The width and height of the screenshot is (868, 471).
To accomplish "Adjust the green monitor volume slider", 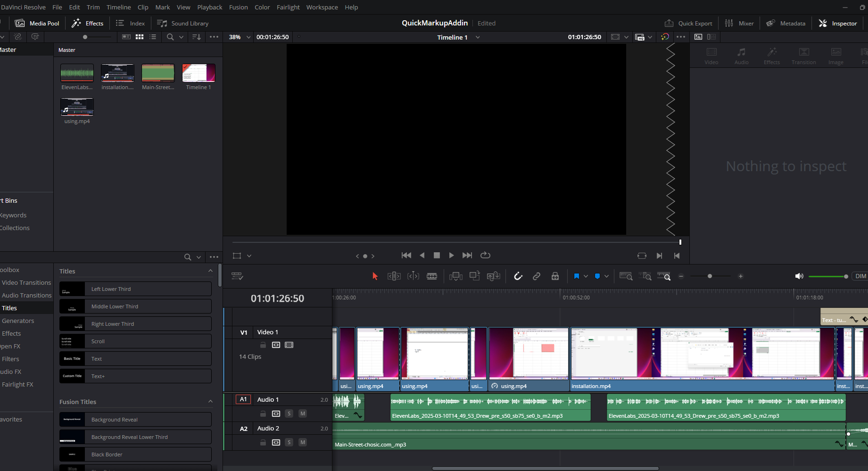I will (x=828, y=276).
